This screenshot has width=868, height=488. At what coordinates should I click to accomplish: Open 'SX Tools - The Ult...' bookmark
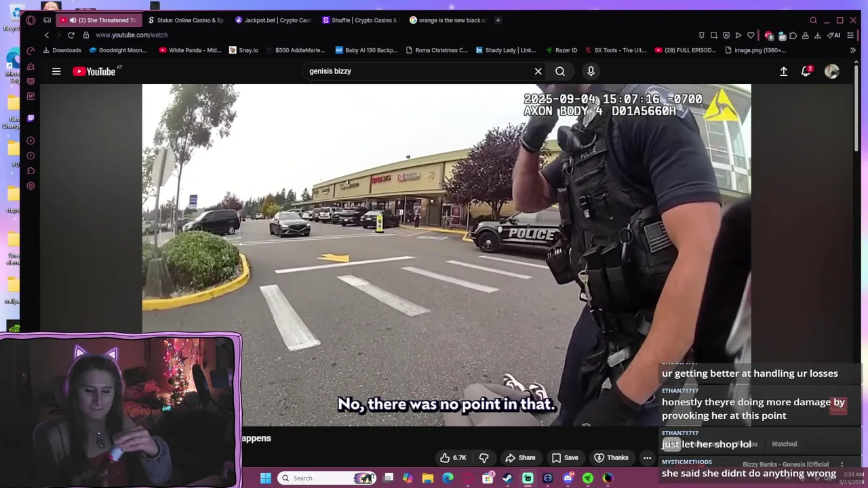tap(615, 50)
